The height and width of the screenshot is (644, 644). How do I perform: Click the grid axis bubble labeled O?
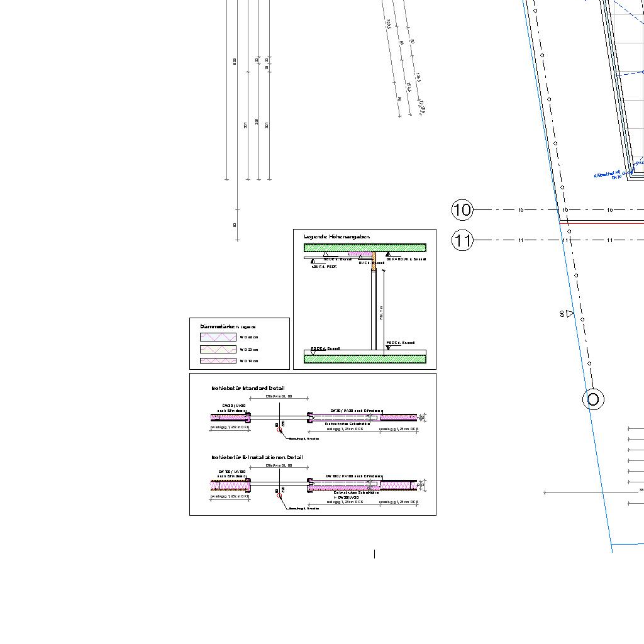coord(593,399)
